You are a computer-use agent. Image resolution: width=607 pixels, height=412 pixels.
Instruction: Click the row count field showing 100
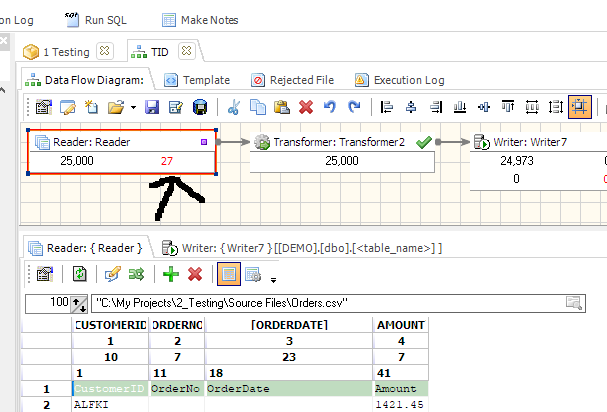coord(48,303)
